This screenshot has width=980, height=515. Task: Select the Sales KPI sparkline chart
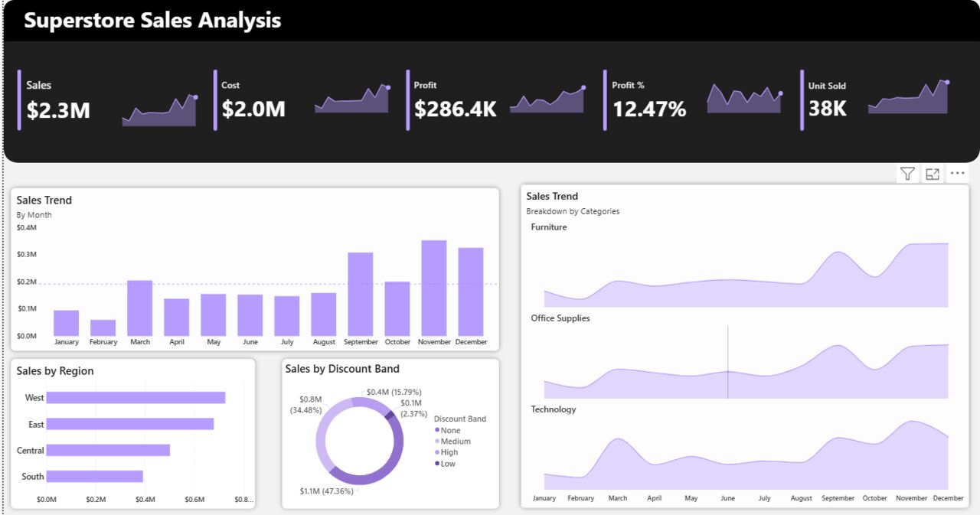pos(160,110)
